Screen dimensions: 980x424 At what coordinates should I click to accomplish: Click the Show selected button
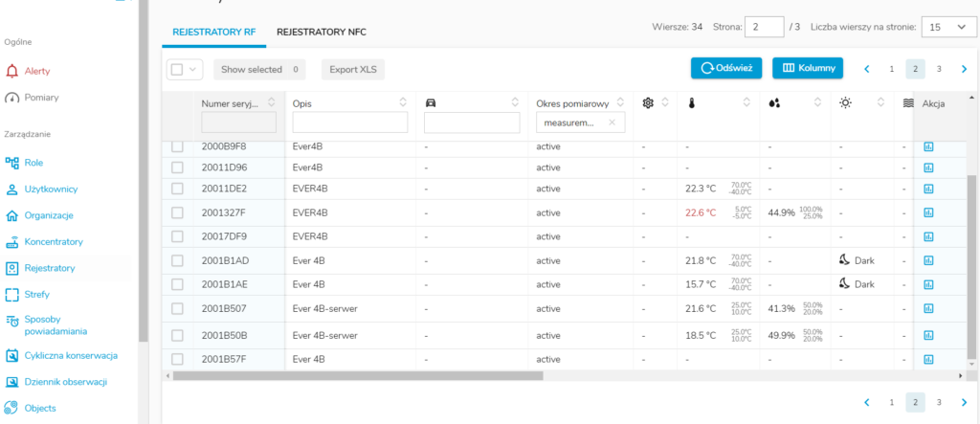259,70
